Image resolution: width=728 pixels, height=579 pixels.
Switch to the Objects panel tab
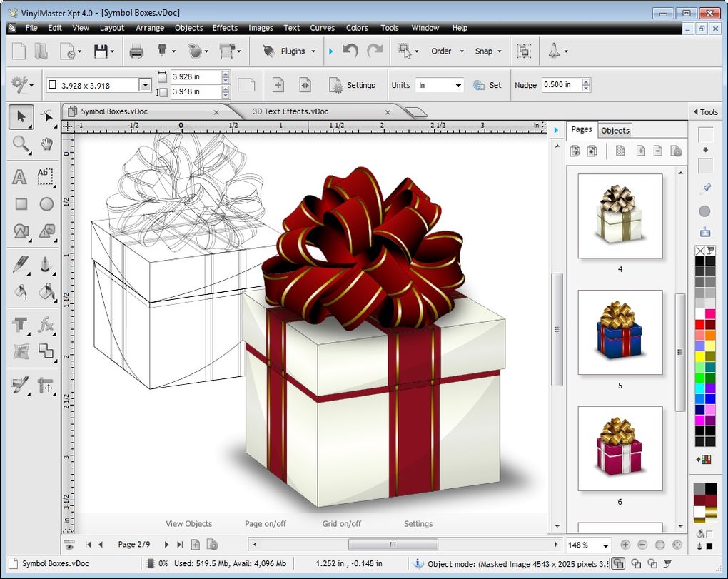(615, 131)
